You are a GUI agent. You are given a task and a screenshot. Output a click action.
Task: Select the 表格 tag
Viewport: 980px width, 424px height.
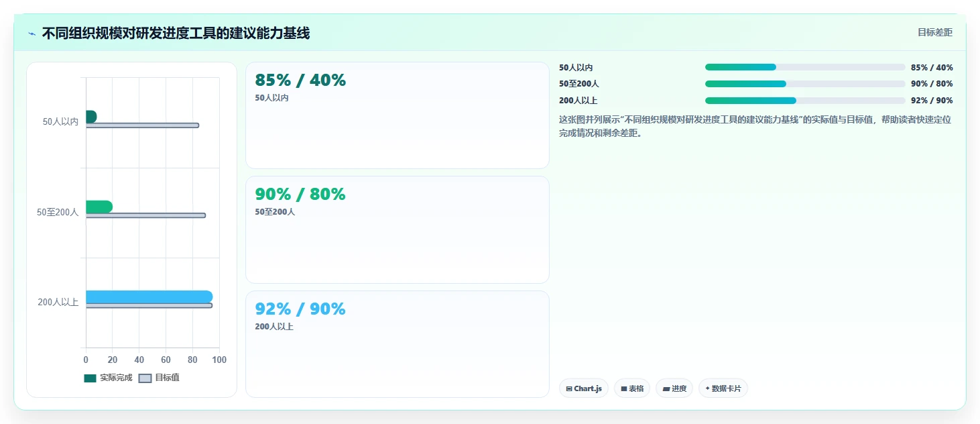(x=632, y=388)
